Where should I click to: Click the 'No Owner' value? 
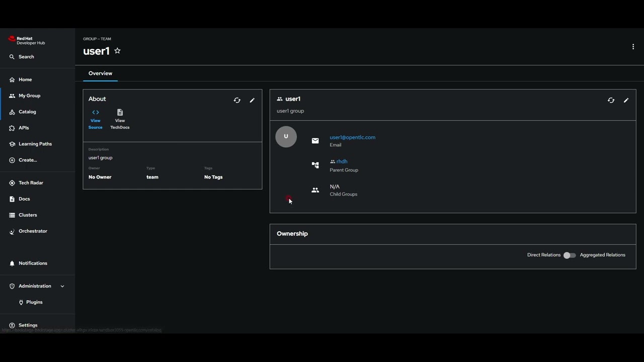(x=100, y=177)
